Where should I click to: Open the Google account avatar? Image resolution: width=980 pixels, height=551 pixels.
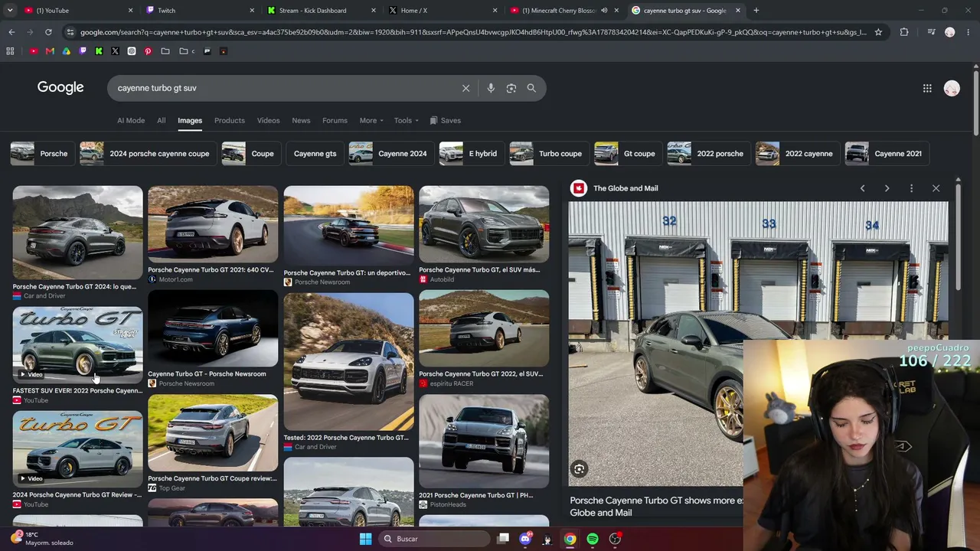tap(952, 88)
